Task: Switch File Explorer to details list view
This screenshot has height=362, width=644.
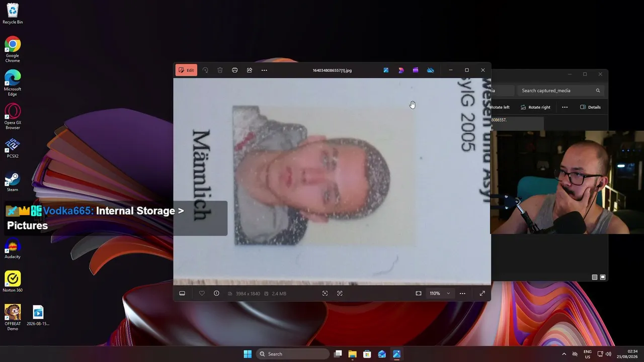Action: click(595, 277)
